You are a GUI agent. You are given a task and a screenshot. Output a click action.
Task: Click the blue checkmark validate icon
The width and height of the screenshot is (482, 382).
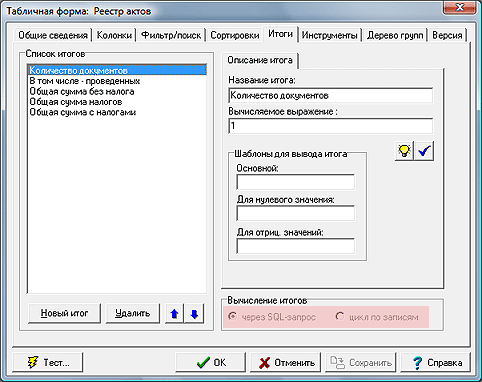424,151
